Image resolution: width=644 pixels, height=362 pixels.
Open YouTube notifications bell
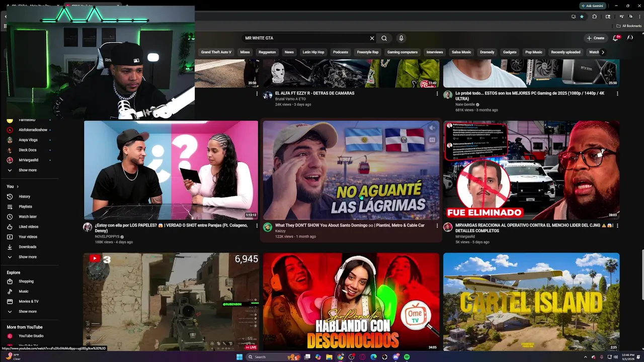[616, 38]
